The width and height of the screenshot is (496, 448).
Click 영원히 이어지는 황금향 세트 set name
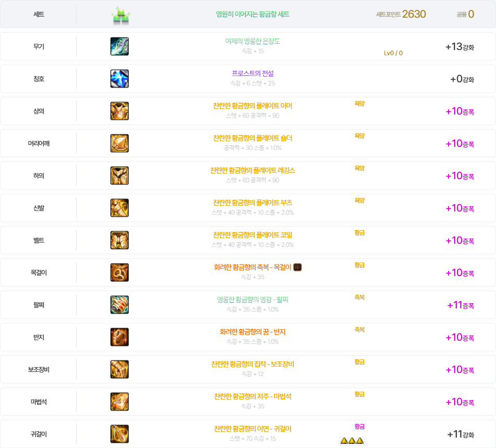[x=252, y=15]
